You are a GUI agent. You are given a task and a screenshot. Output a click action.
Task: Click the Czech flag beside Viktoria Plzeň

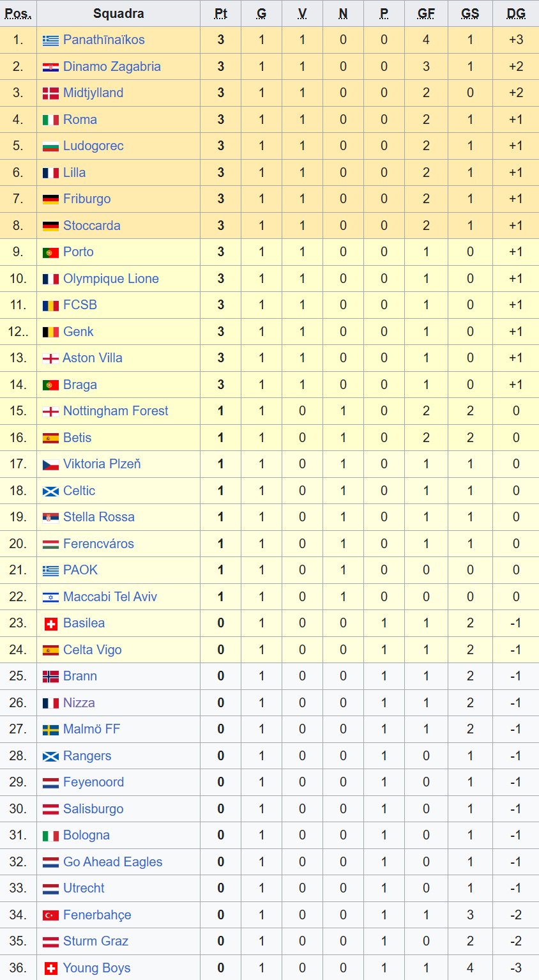(50, 464)
